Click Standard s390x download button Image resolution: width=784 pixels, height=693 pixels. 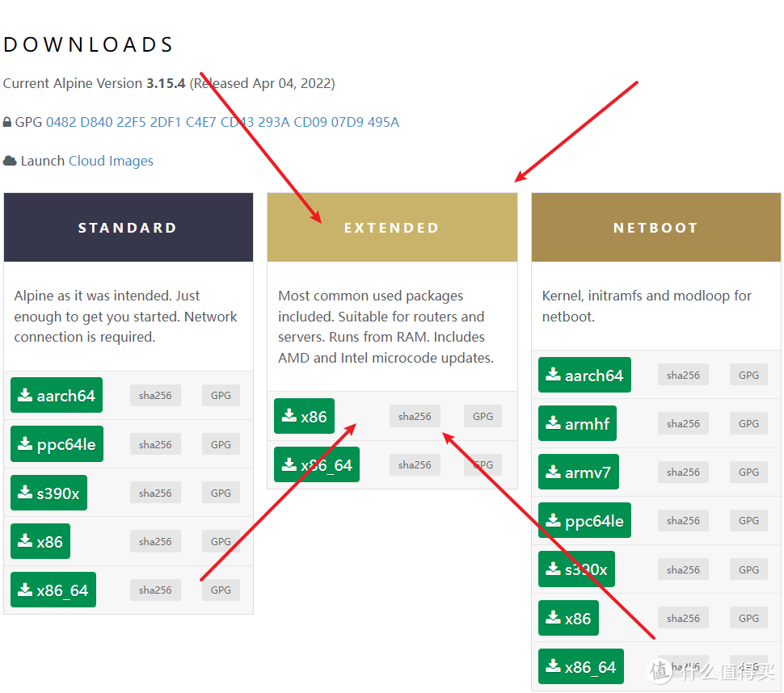point(48,493)
